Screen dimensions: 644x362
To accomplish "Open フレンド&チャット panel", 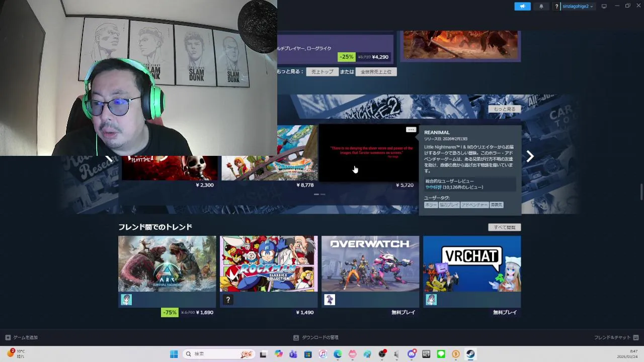I will [x=616, y=337].
